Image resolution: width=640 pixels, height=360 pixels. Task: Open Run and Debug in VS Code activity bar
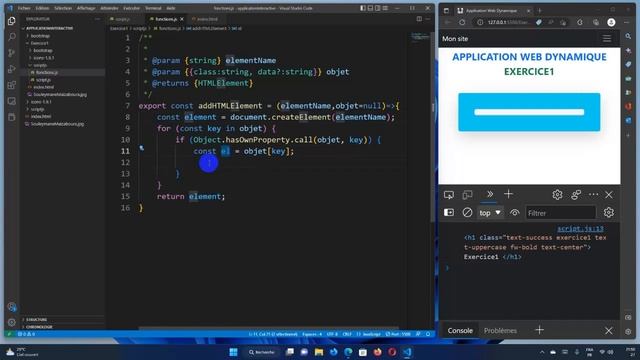(11, 69)
